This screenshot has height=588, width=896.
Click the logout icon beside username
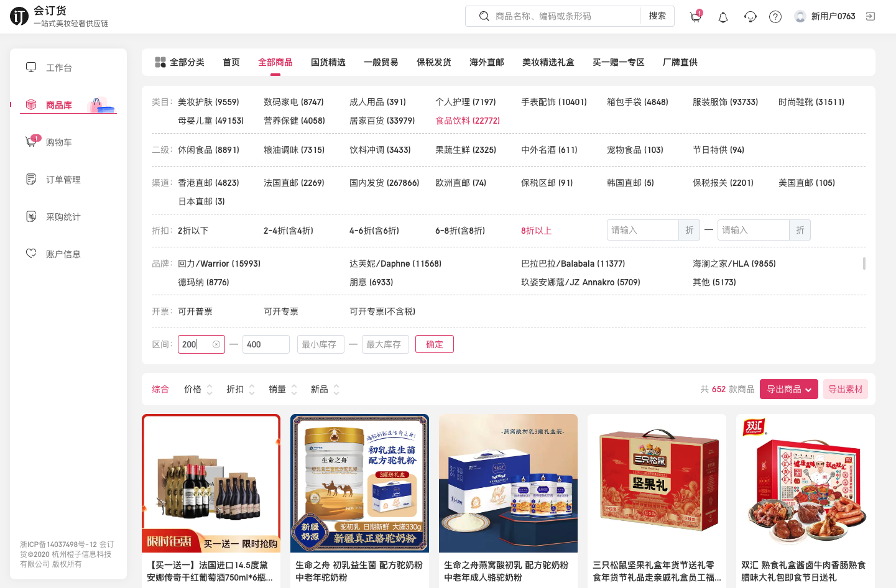coord(871,16)
